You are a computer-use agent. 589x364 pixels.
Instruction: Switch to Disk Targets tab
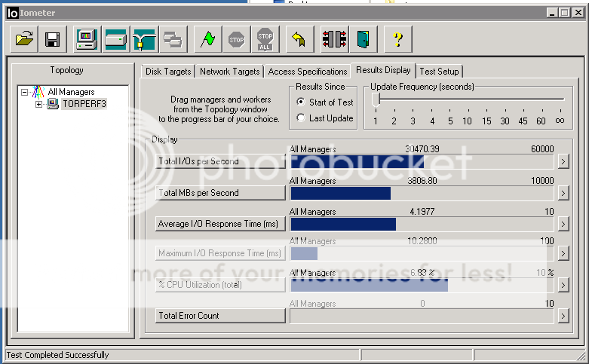168,72
